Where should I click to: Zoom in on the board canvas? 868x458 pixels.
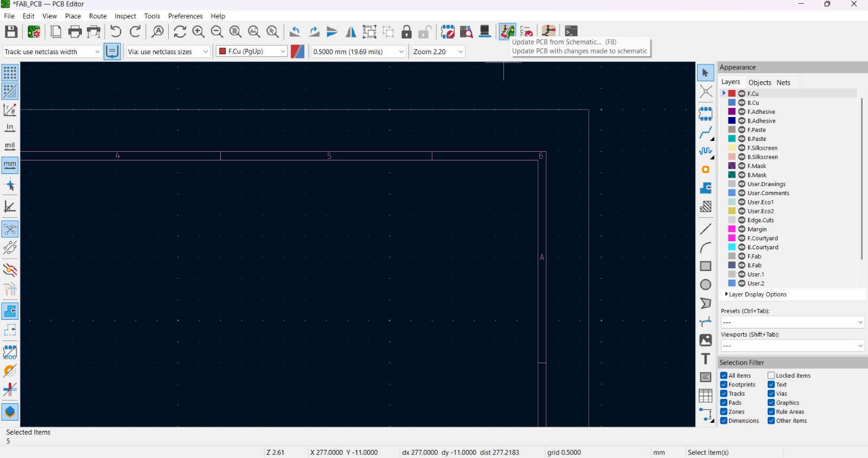[199, 32]
